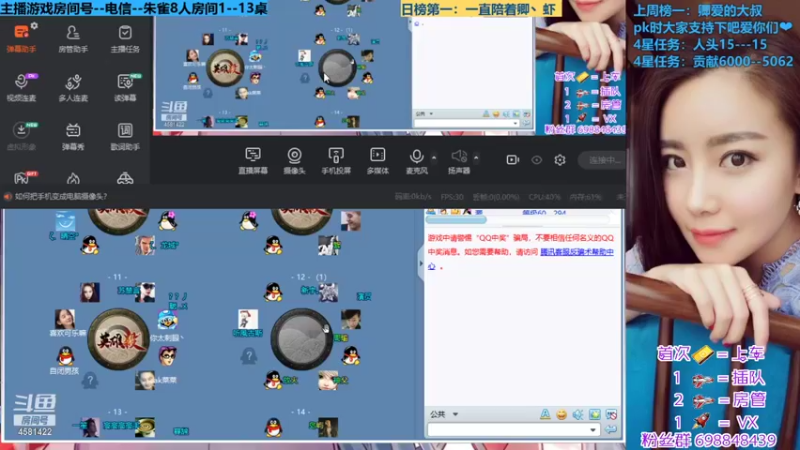Select player avatar 喜欢可乐啊 at table 11
This screenshot has width=800, height=450.
pos(65,319)
